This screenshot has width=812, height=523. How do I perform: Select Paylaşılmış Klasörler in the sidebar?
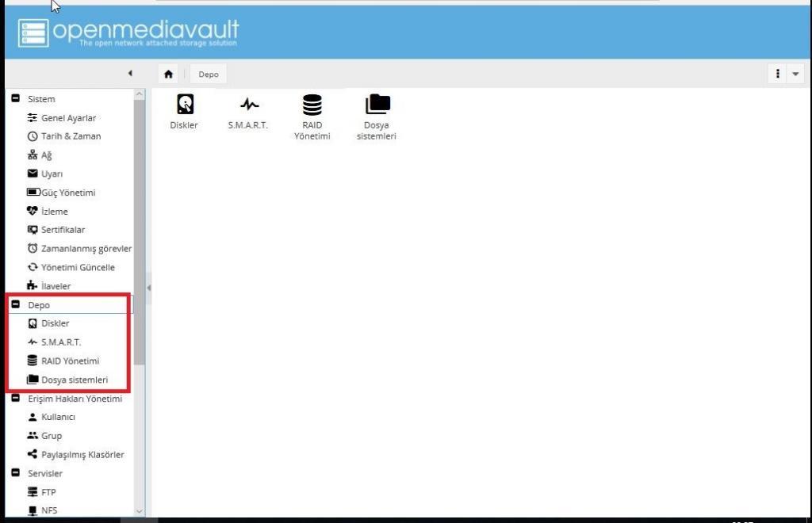(x=75, y=454)
